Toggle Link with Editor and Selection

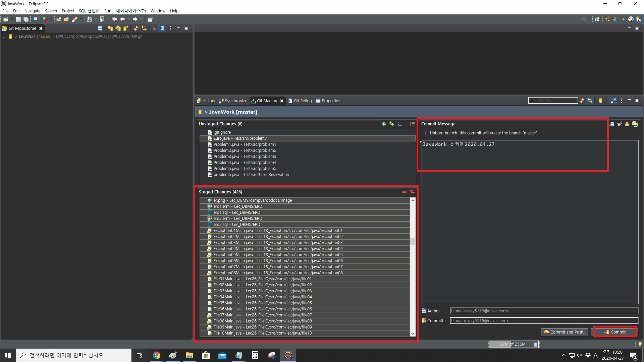144,28
